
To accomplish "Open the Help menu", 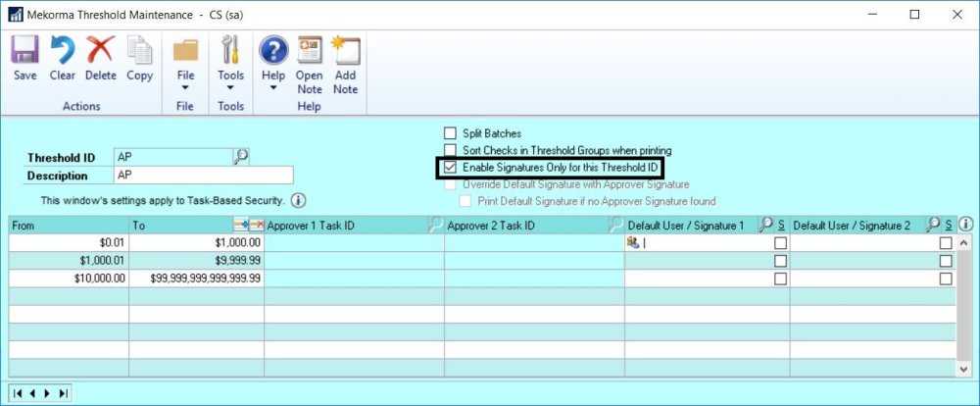I will [x=273, y=63].
